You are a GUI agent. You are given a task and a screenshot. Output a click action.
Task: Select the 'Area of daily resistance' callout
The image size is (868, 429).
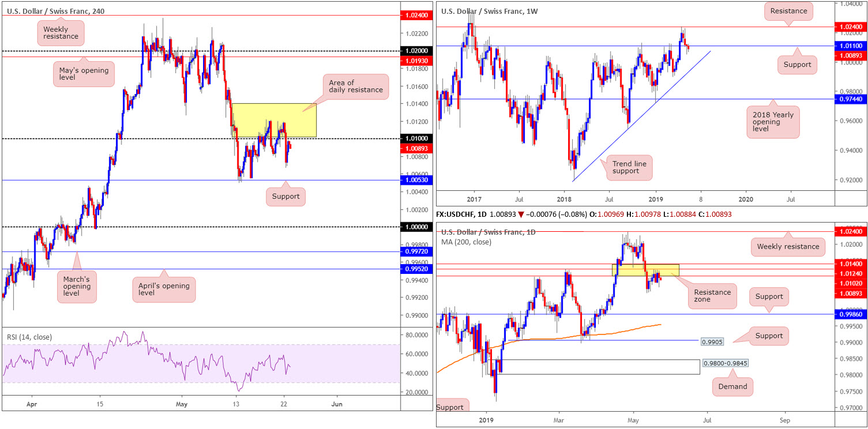355,86
